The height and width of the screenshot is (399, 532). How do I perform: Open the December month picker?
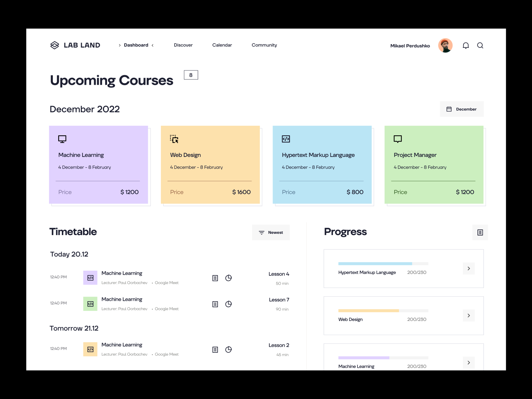click(462, 109)
